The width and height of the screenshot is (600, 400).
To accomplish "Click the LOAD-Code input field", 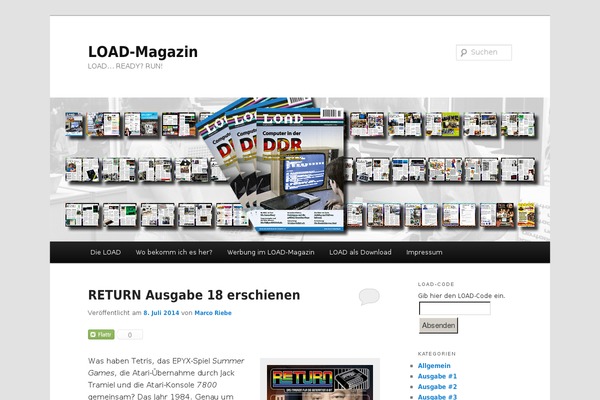I will [455, 309].
